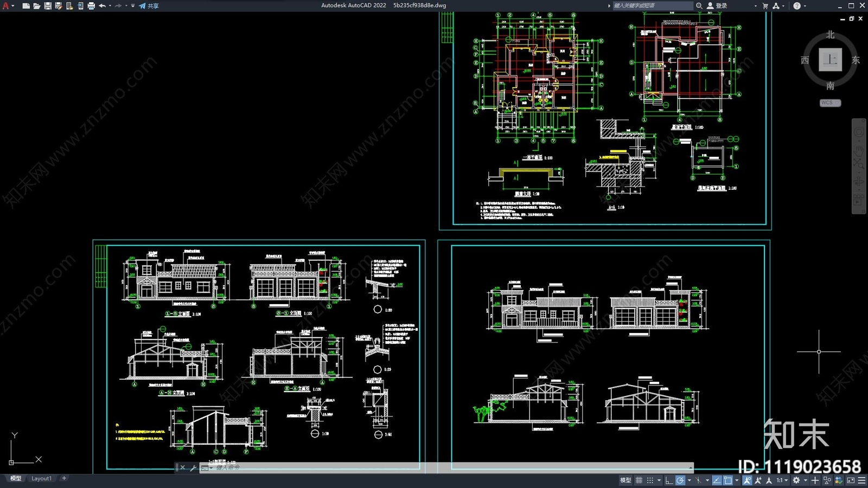Expand the object snap settings dropdown

[737, 480]
